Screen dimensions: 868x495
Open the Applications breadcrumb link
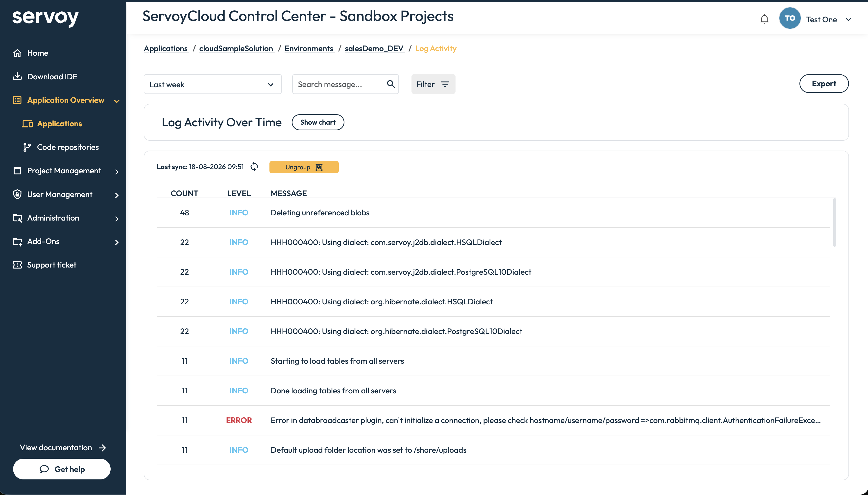166,49
